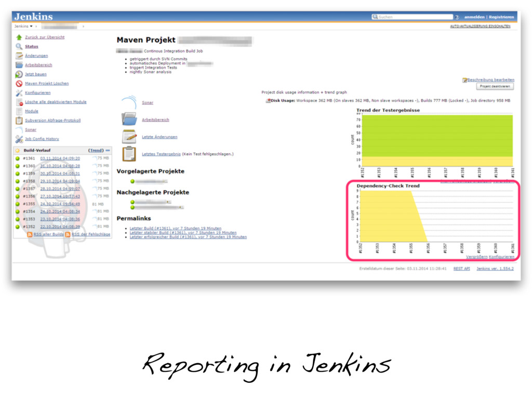Click the green status ball of build #1361
The height and width of the screenshot is (399, 532).
[x=18, y=158]
